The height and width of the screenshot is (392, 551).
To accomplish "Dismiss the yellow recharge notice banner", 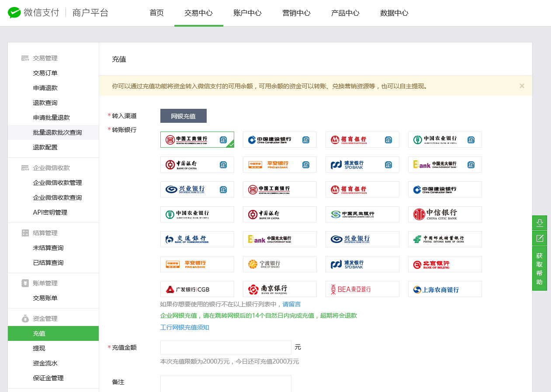I will coord(522,86).
